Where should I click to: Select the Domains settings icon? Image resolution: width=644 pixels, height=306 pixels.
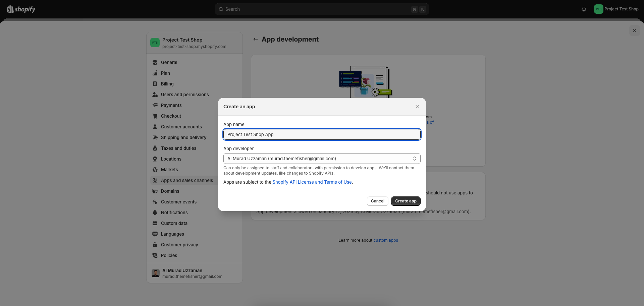click(x=155, y=191)
